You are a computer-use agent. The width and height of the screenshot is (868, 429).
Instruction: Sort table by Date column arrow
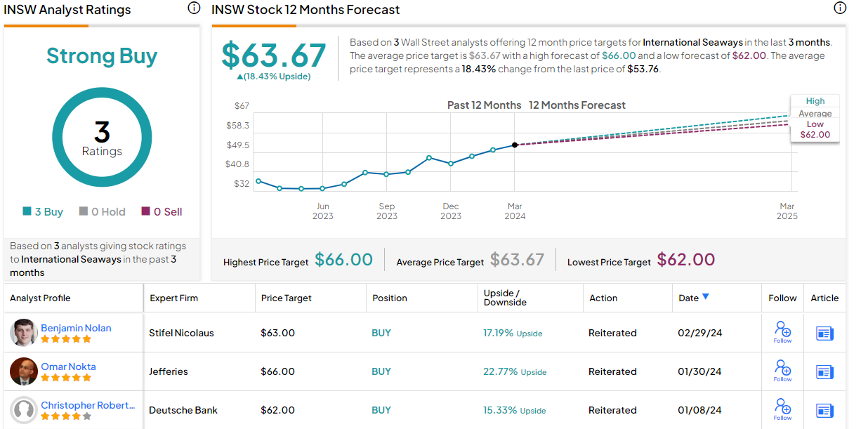(x=706, y=297)
